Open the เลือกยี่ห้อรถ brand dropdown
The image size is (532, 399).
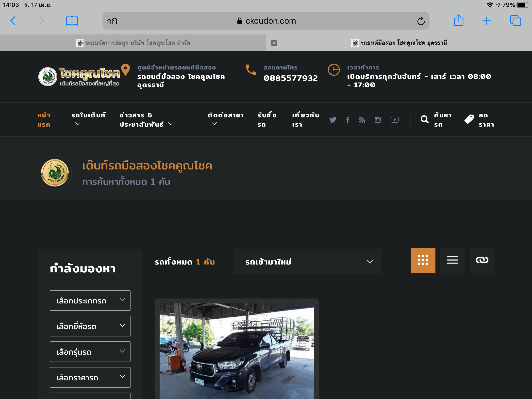click(x=90, y=326)
